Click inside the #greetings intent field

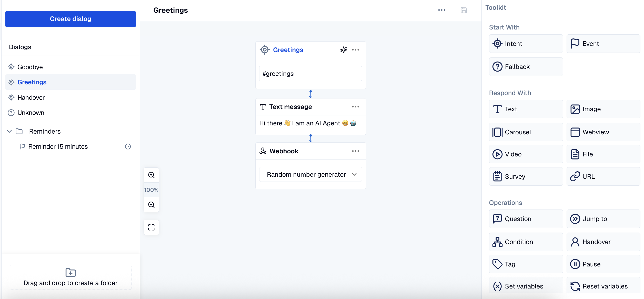click(310, 74)
